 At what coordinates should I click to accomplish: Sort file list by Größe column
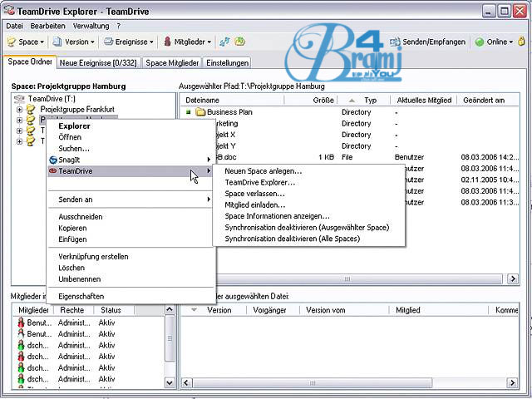click(311, 100)
